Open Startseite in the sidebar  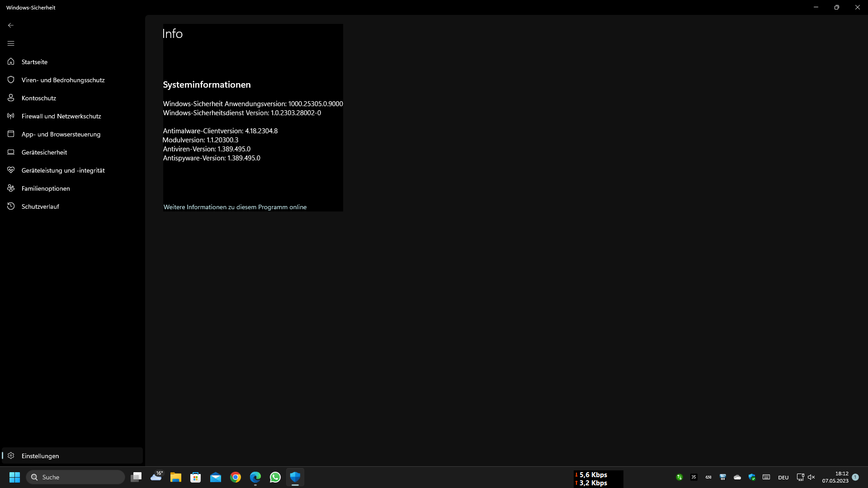tap(72, 62)
